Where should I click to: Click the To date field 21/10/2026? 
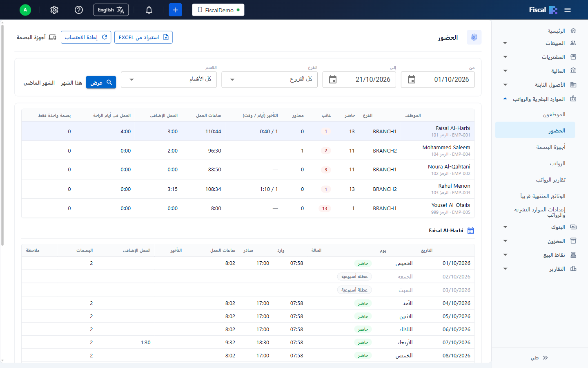tap(359, 79)
